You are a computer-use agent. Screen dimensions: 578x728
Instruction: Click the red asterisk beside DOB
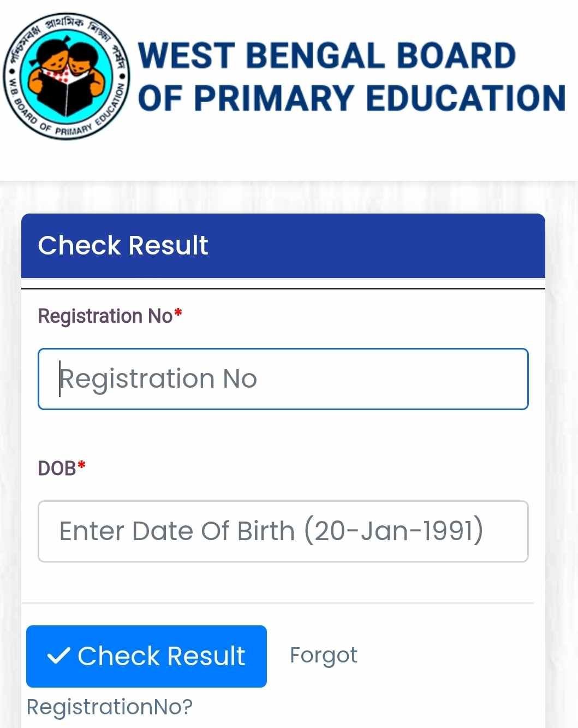tap(82, 466)
